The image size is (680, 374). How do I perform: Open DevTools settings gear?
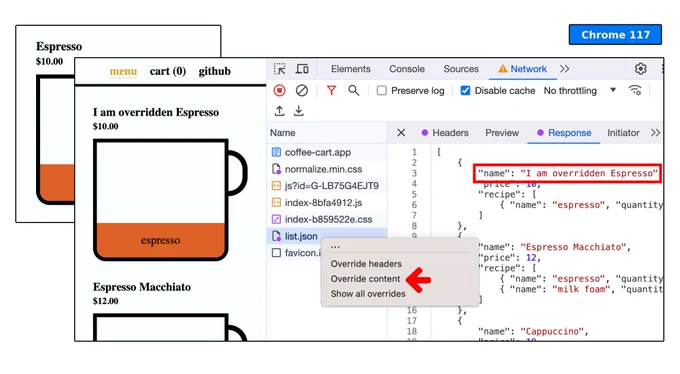(641, 69)
